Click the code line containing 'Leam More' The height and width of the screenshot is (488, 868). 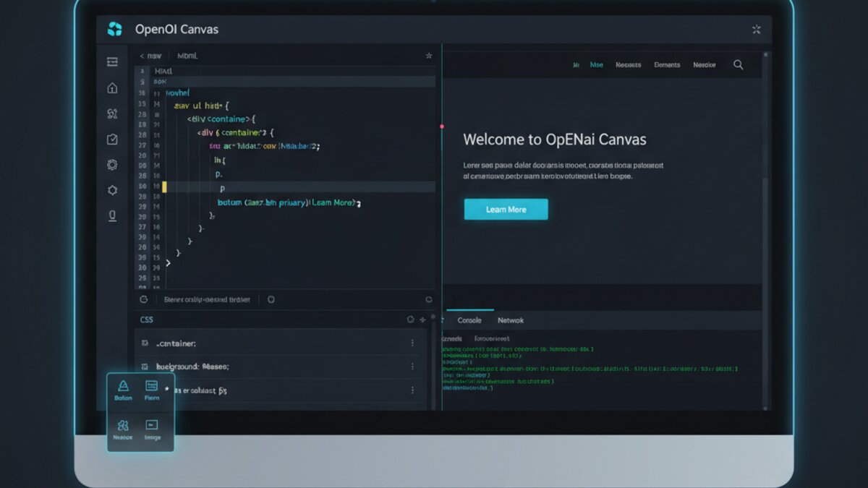tap(289, 203)
